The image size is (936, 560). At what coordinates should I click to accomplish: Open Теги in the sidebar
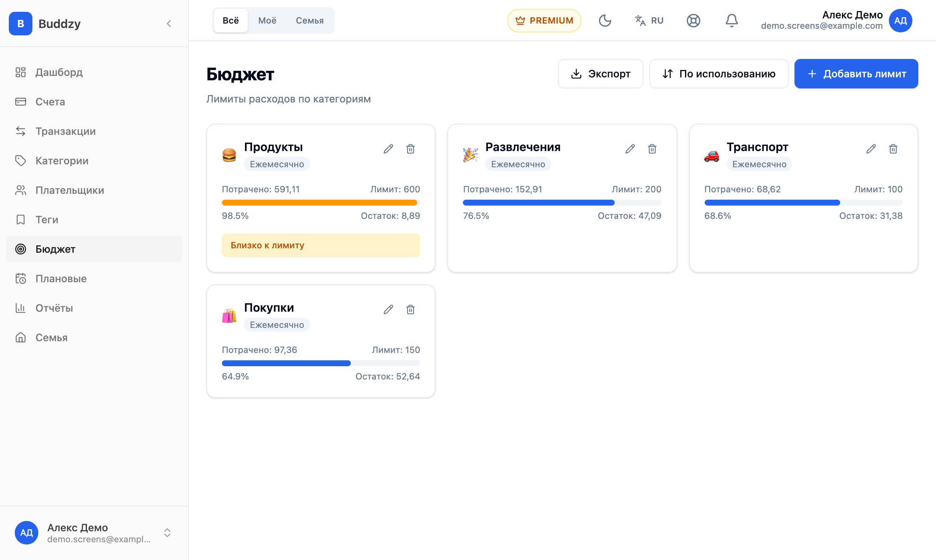(94, 220)
